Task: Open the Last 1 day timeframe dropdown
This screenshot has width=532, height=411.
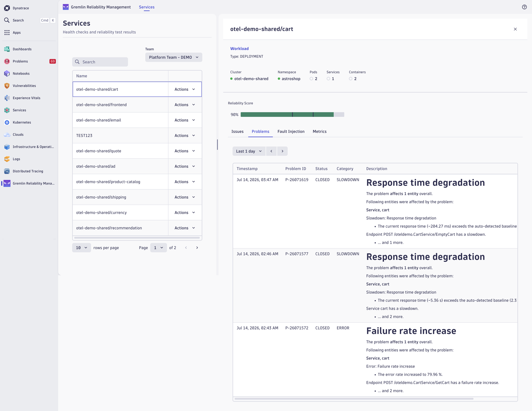Action: 249,151
